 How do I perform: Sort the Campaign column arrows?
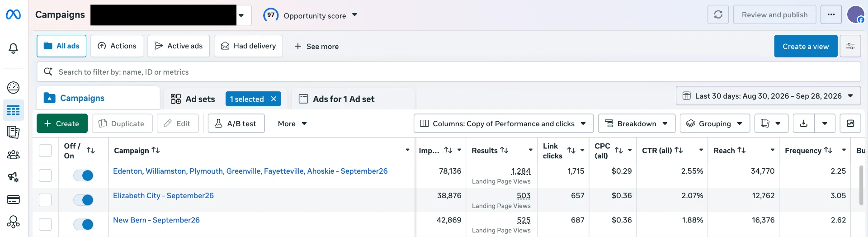tap(156, 150)
